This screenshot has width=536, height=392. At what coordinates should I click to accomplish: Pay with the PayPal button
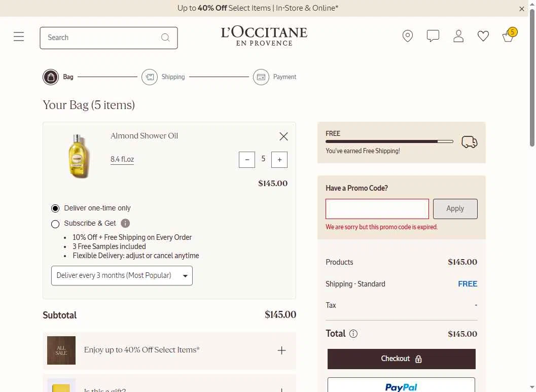click(x=401, y=385)
